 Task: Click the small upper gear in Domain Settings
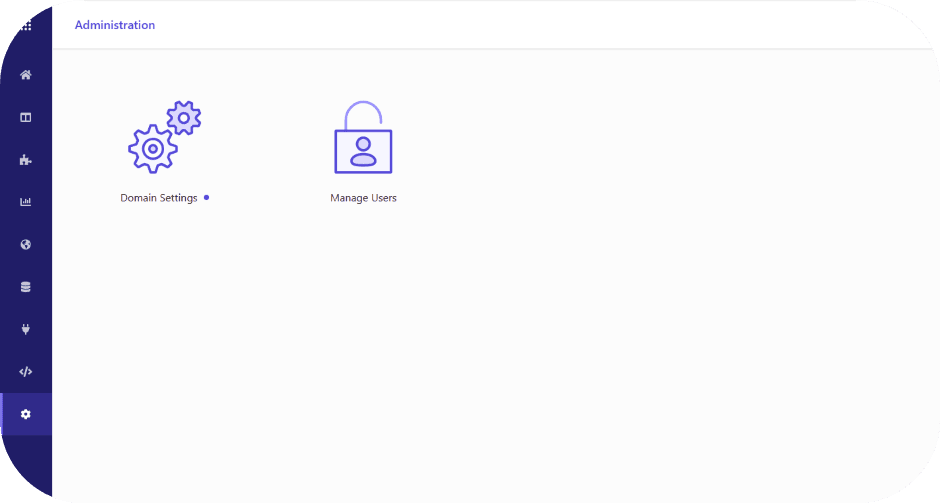click(184, 118)
